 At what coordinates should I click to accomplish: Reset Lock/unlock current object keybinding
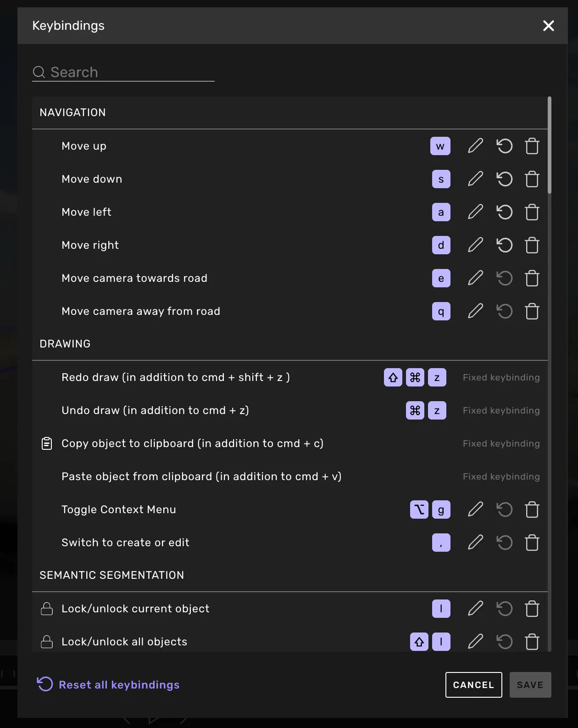click(504, 609)
